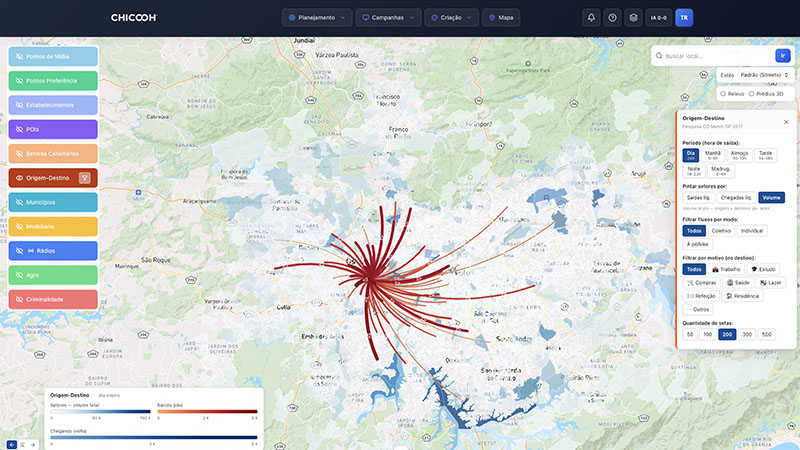Filter flows by A pé/bike mode
The height and width of the screenshot is (450, 800).
coord(697,244)
